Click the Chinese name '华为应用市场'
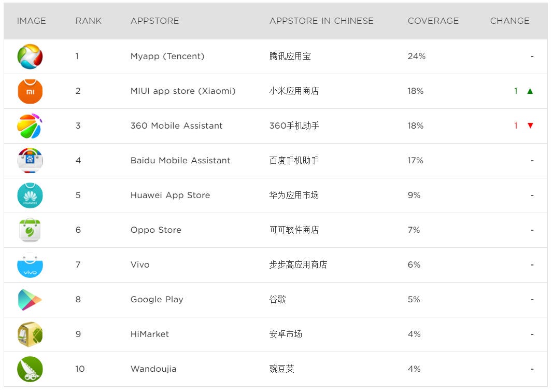 pos(294,195)
